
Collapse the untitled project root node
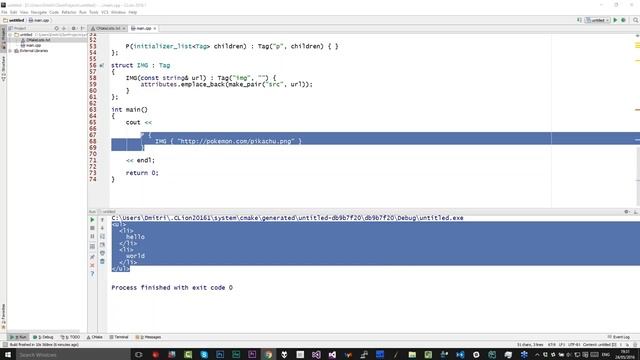point(10,35)
